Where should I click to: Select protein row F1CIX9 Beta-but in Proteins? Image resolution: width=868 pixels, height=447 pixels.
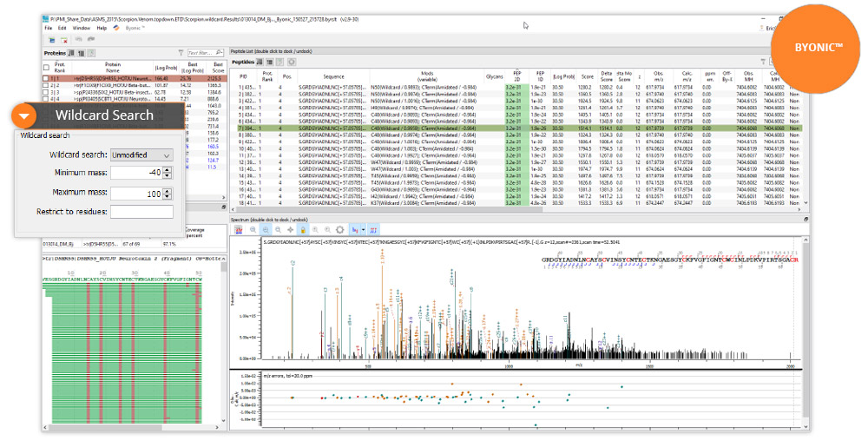(135, 85)
